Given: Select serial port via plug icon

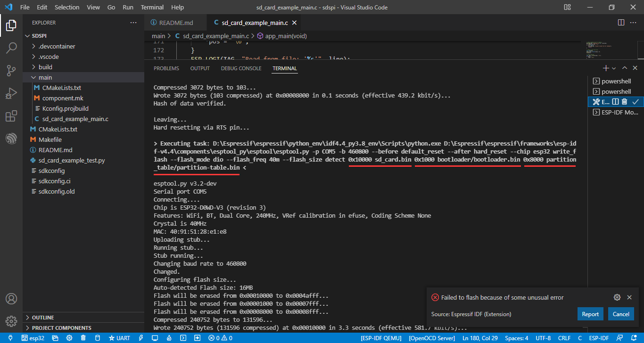Looking at the screenshot, I should pos(10,338).
